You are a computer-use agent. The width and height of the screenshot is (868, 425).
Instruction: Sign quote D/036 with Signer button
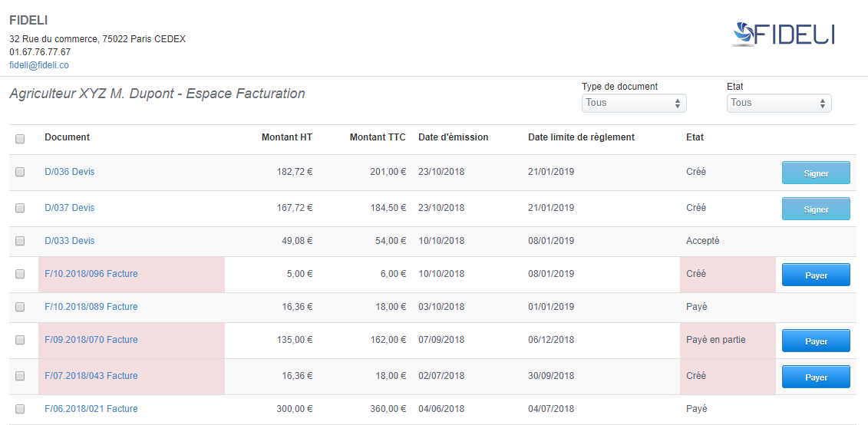(x=816, y=173)
